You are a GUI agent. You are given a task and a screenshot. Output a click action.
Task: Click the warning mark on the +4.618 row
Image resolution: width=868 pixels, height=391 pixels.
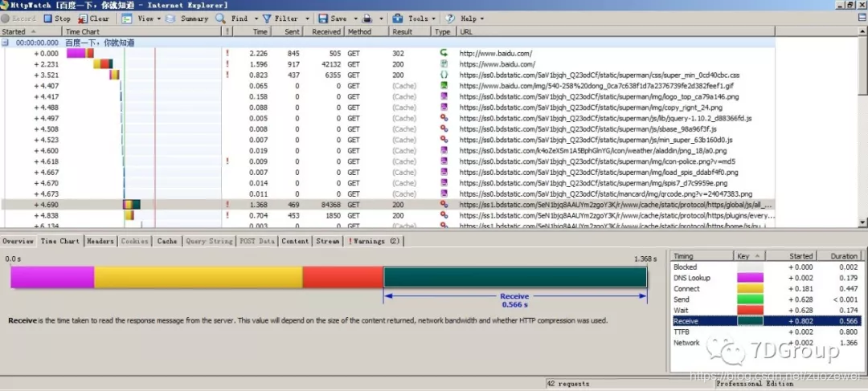[227, 161]
